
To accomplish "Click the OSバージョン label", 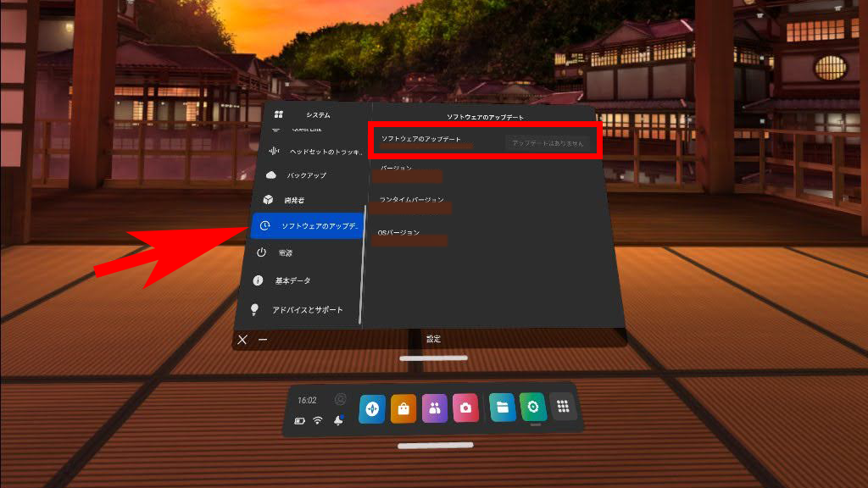I will click(398, 232).
